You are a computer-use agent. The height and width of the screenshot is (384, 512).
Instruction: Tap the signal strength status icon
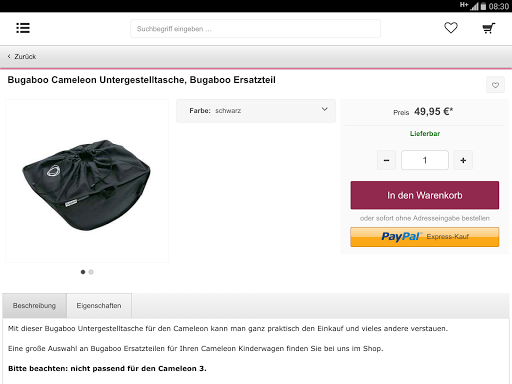(x=474, y=6)
